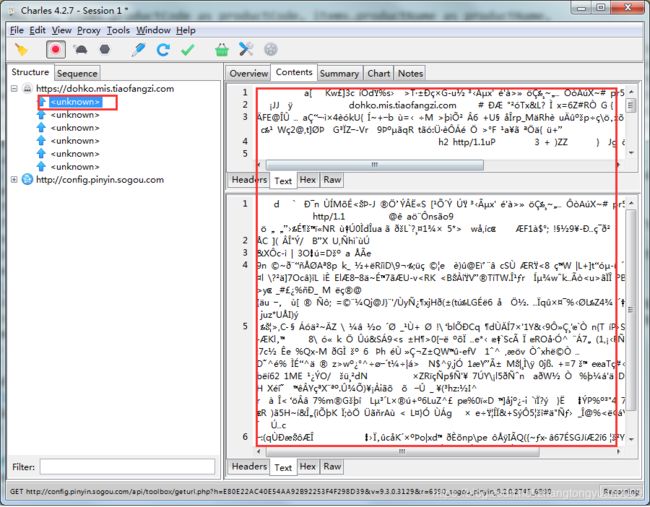
Task: Select the third <unknown> request
Action: coord(75,128)
